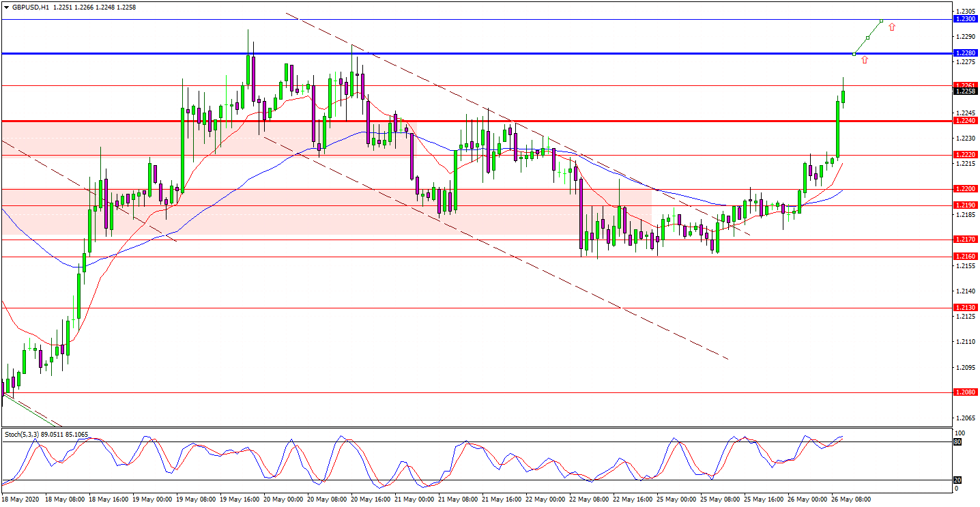Screen dimensions: 980x507
Task: Click the triangle icon beside GBPUSD,H1 title
Action: point(6,7)
